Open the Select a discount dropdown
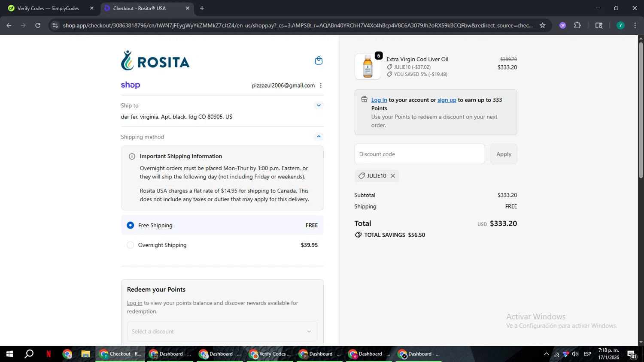 click(x=222, y=332)
